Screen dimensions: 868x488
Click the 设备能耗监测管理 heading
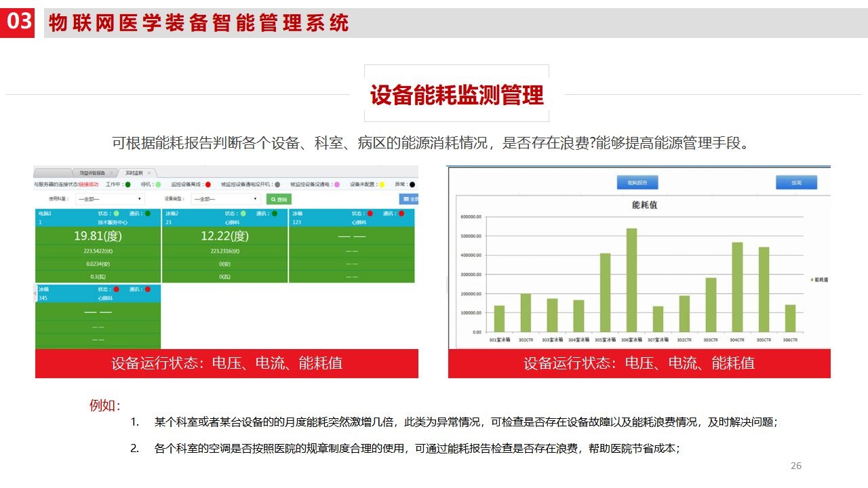[x=456, y=96]
